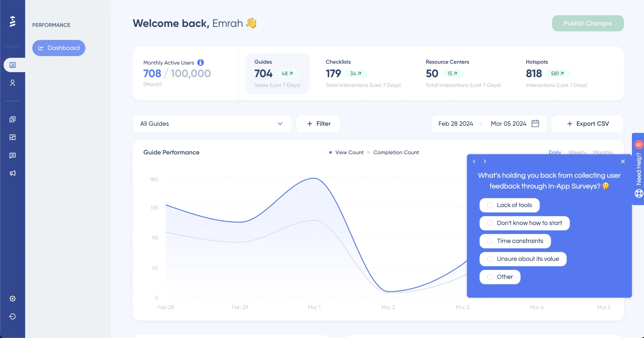Viewport: 644px width, 338px height.
Task: Open the All Guides dropdown
Action: (212, 124)
